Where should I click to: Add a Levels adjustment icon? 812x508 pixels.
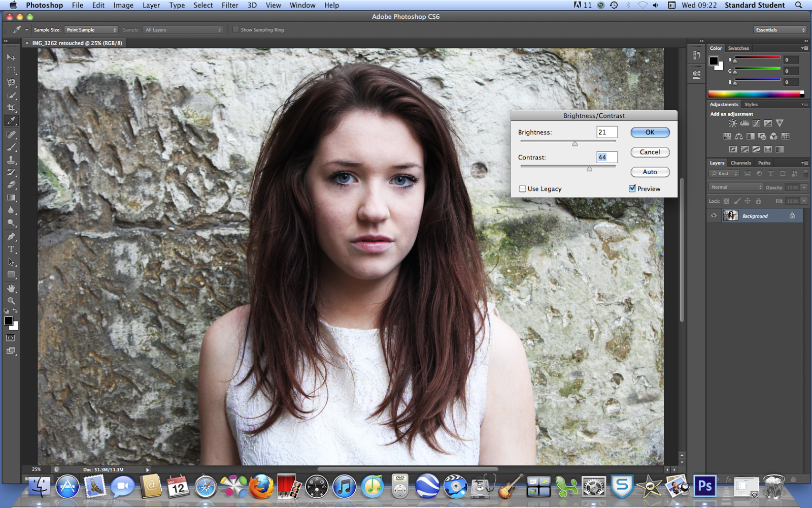point(745,123)
